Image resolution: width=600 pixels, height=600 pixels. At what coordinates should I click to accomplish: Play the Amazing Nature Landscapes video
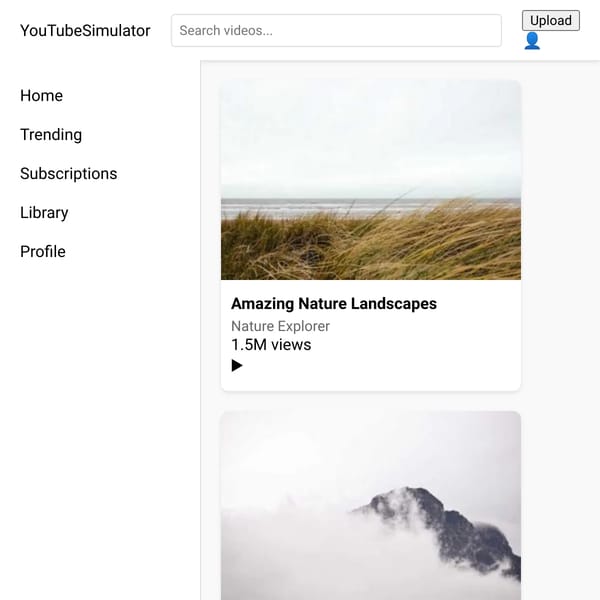coord(237,365)
